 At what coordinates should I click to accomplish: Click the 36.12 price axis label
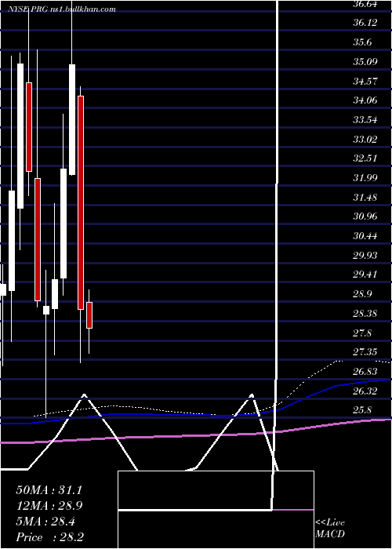[x=365, y=23]
